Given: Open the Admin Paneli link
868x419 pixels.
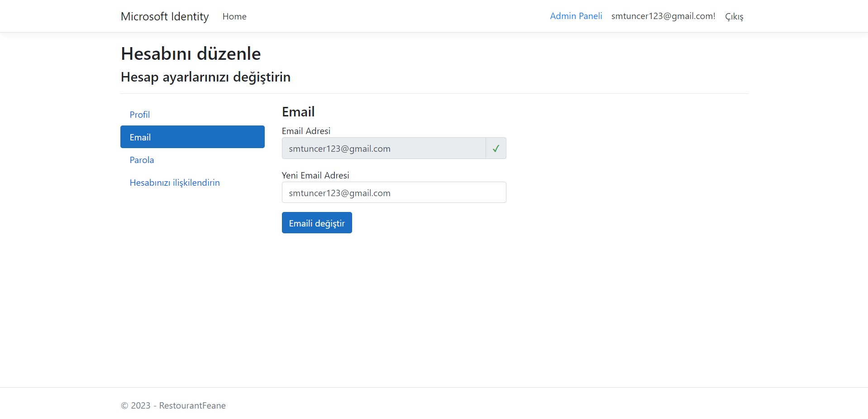Looking at the screenshot, I should (576, 16).
